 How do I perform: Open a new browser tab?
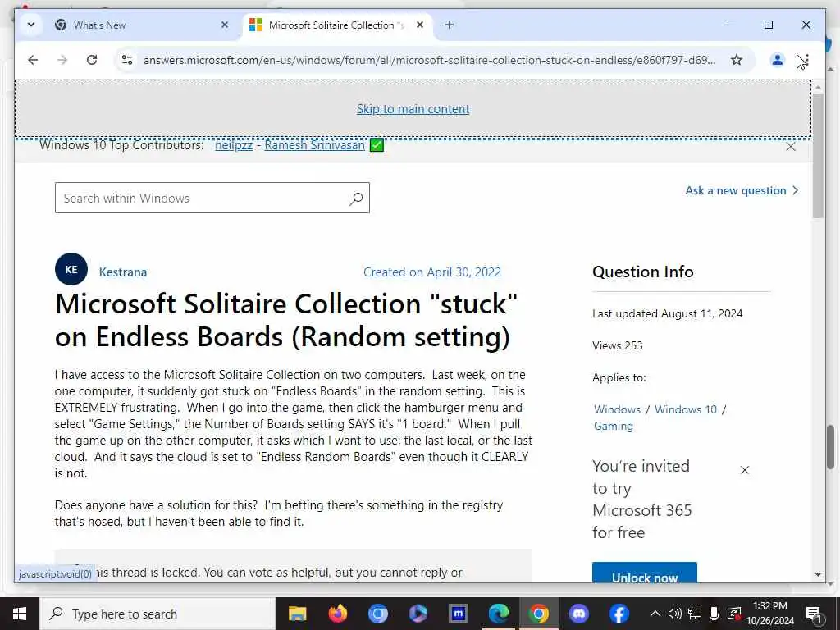coord(450,25)
